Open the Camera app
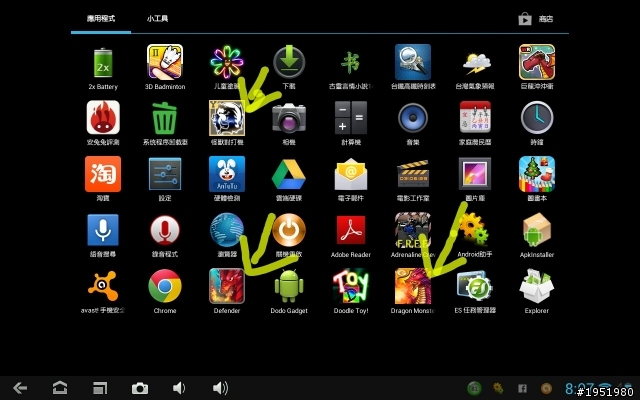640x400 pixels. [x=289, y=118]
